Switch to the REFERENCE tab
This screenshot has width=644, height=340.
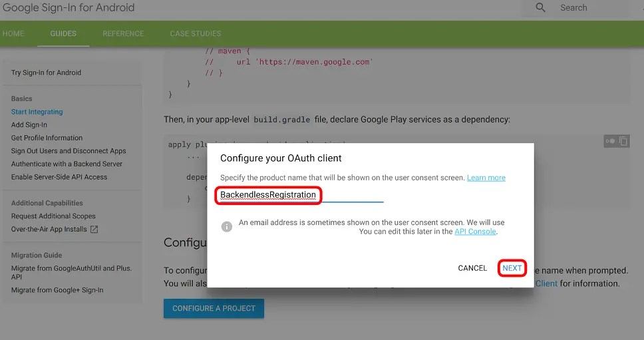[123, 34]
